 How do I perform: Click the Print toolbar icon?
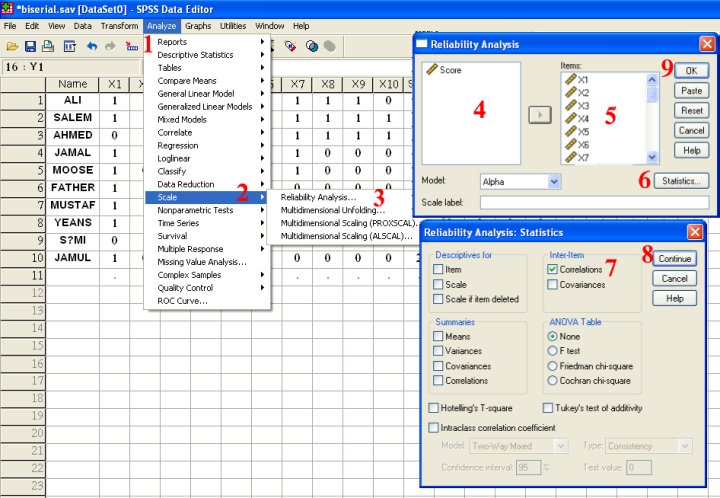pos(50,46)
